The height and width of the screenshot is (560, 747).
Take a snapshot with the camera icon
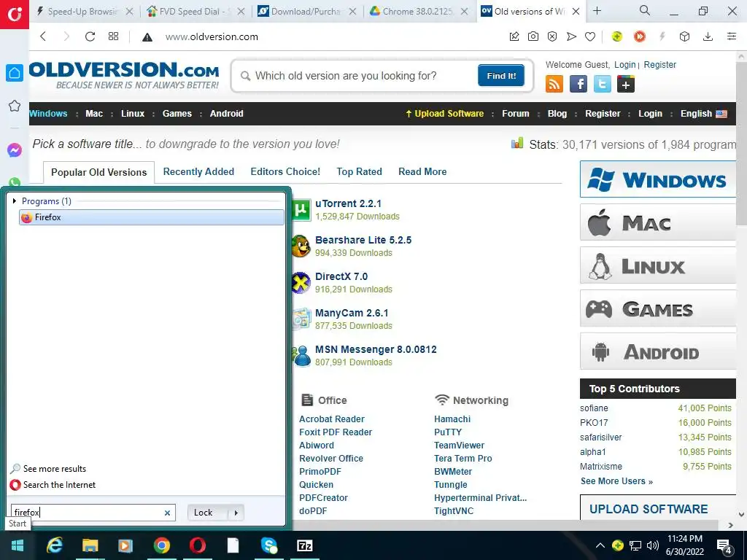(x=533, y=36)
